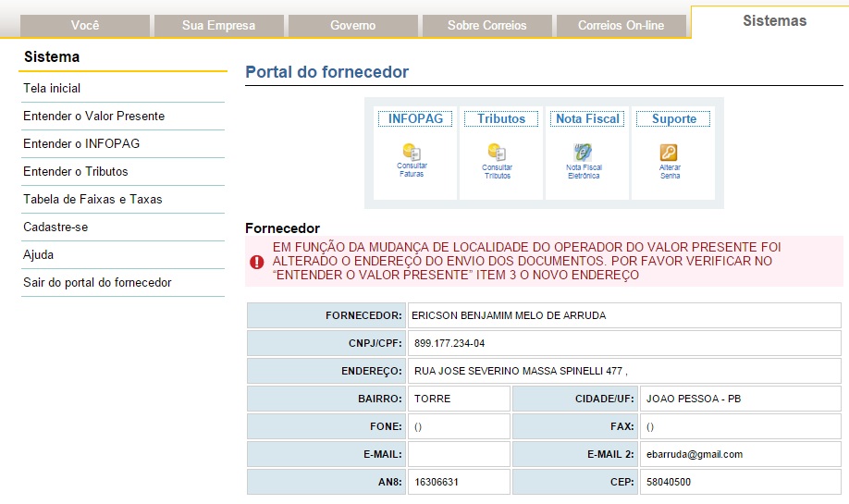Click Sair do portal do fornecedor
The image size is (849, 504).
[x=97, y=283]
